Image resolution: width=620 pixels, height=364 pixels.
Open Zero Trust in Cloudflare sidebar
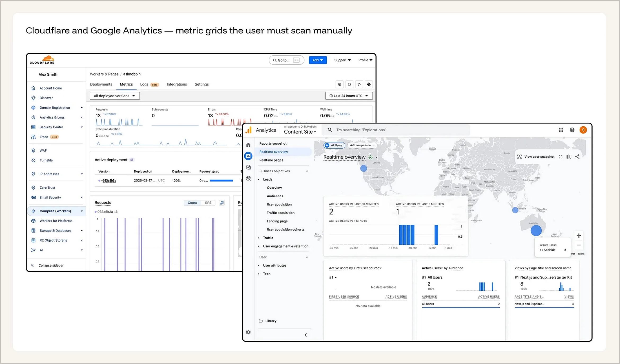click(47, 188)
